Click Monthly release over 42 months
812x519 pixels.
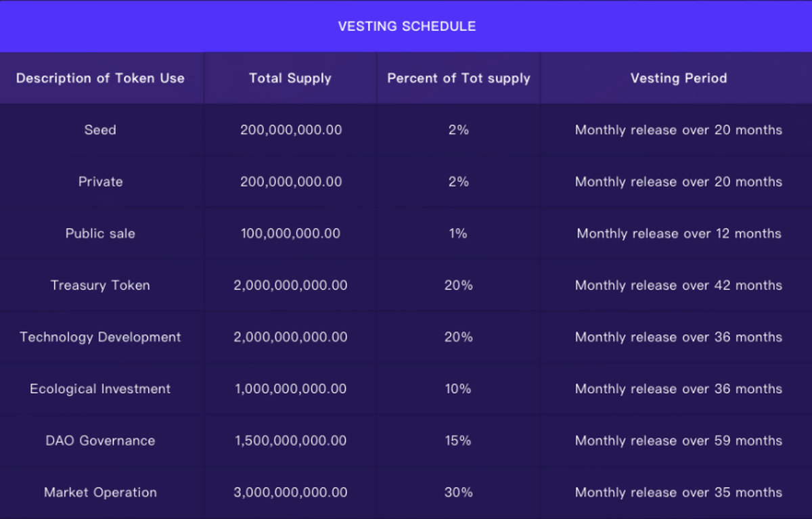pos(678,286)
